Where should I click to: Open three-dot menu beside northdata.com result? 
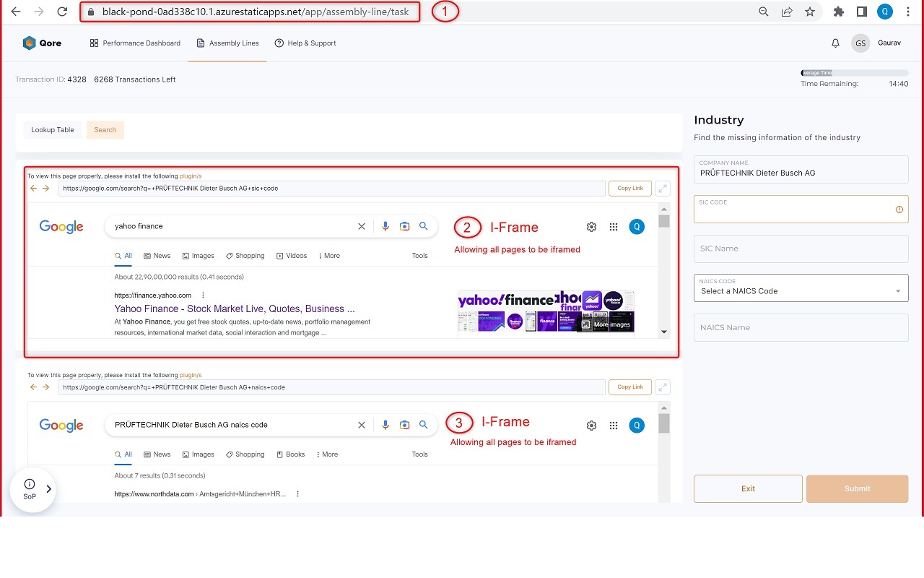[297, 494]
